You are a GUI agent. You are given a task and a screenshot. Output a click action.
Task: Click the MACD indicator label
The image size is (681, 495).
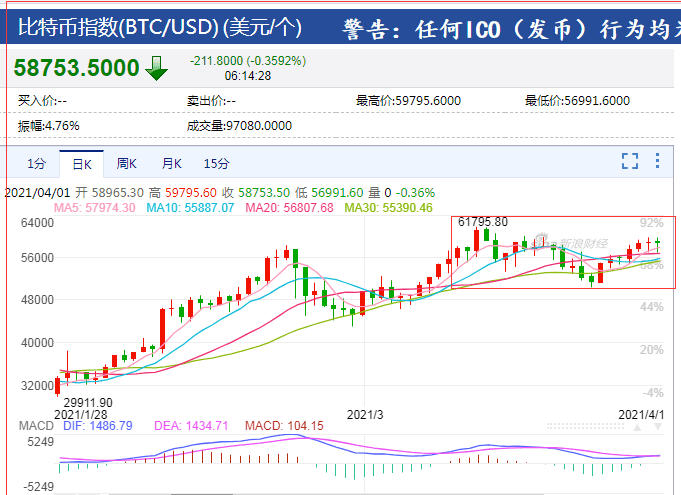pos(36,426)
